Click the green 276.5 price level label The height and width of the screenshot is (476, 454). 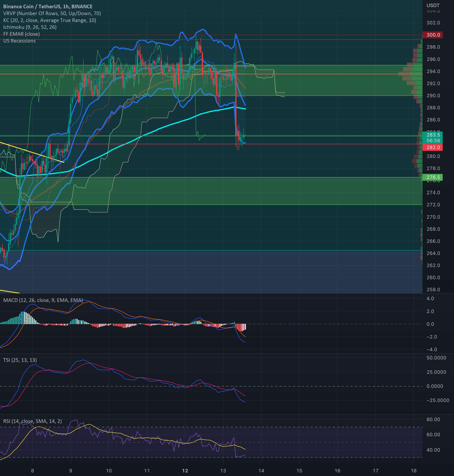click(432, 177)
